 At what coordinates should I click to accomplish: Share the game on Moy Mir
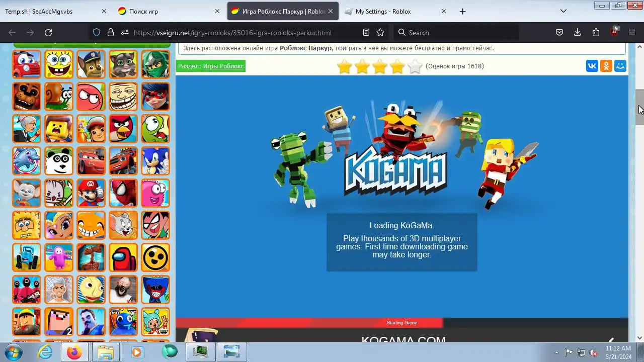[620, 66]
